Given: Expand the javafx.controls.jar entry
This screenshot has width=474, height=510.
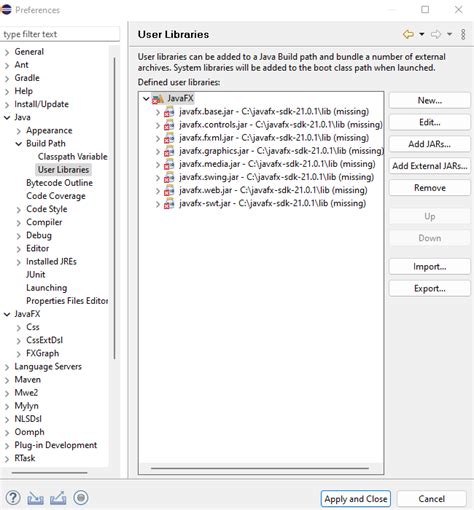Looking at the screenshot, I should pos(158,125).
